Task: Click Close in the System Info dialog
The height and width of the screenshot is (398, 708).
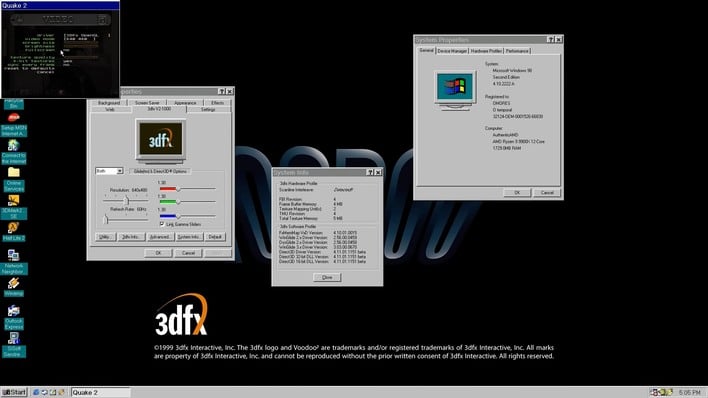Action: 327,277
